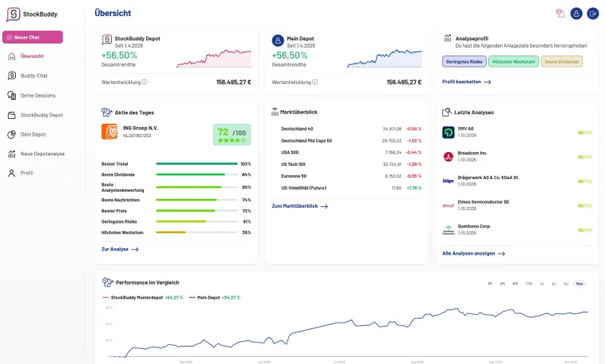Open StockBuddy Depot icon in sidebar
This screenshot has height=364, width=605.
point(12,115)
